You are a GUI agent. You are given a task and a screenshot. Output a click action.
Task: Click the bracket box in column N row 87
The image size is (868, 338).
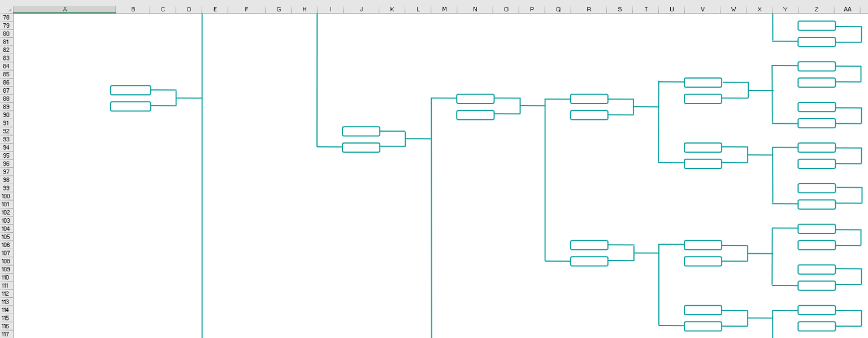coord(475,98)
